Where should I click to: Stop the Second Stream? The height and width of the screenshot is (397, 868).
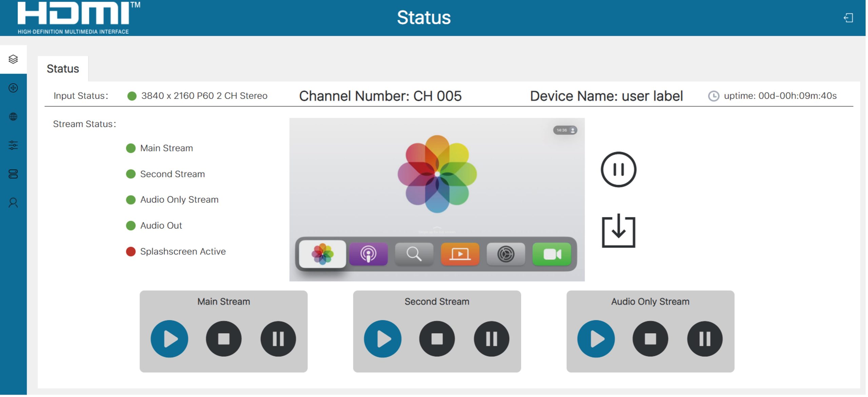coord(438,339)
